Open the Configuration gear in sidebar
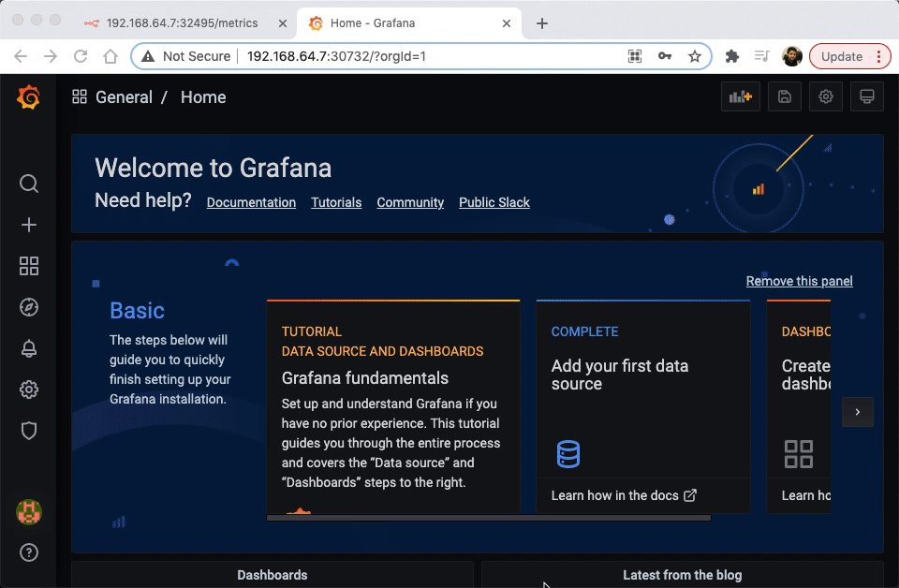Screen dimensions: 899x588 tap(29, 390)
